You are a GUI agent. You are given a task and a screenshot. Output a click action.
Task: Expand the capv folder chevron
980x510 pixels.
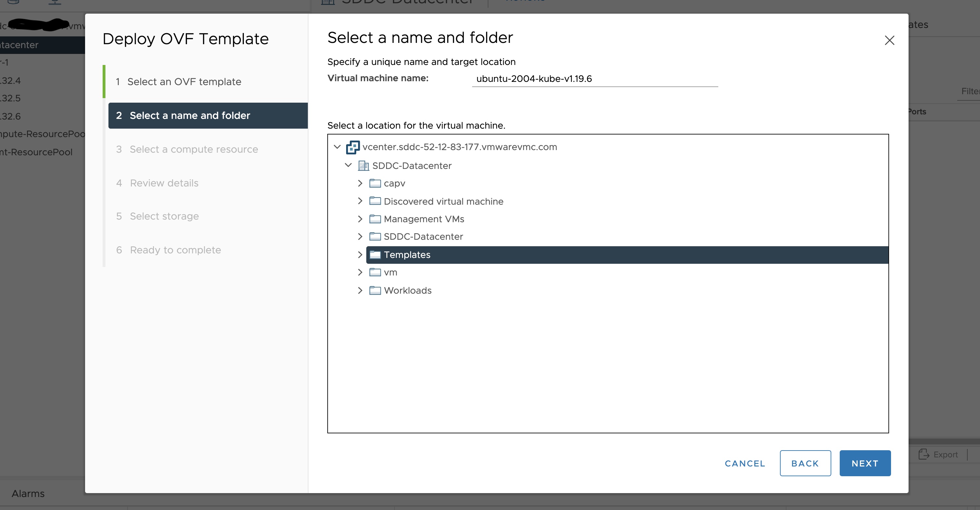[360, 184]
